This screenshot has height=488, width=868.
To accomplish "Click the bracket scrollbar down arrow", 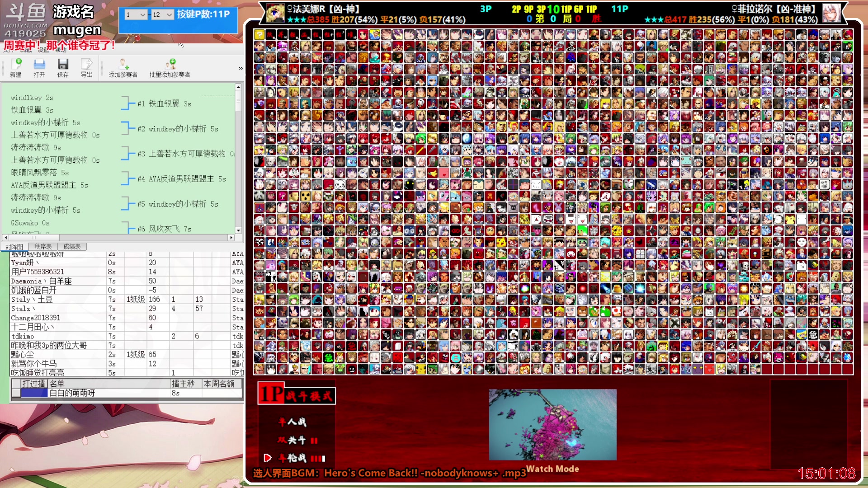I will coord(238,230).
